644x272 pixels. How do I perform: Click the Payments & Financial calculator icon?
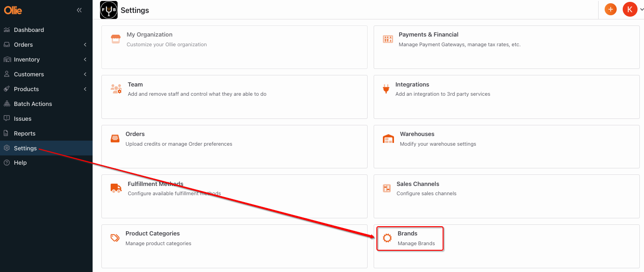[x=388, y=39]
